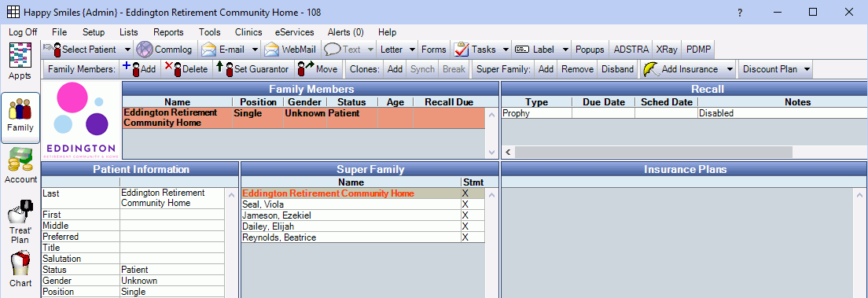
Task: Expand the Tasks dropdown arrow
Action: tap(506, 50)
